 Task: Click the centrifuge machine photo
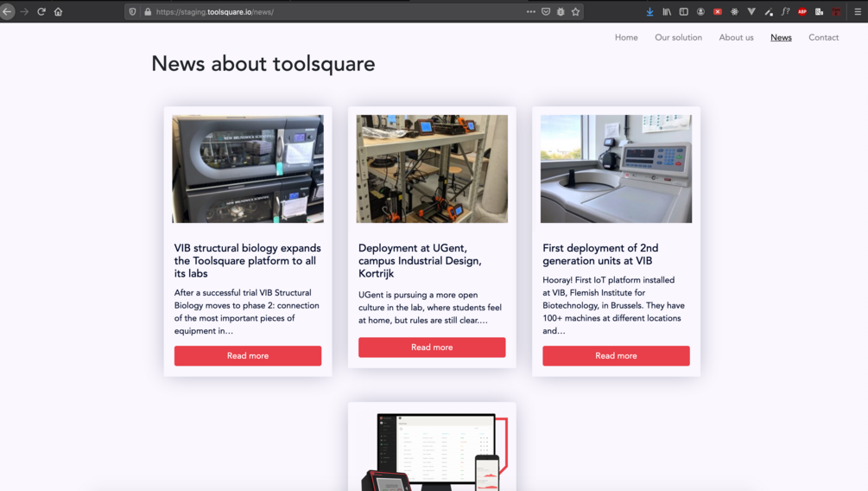point(616,169)
